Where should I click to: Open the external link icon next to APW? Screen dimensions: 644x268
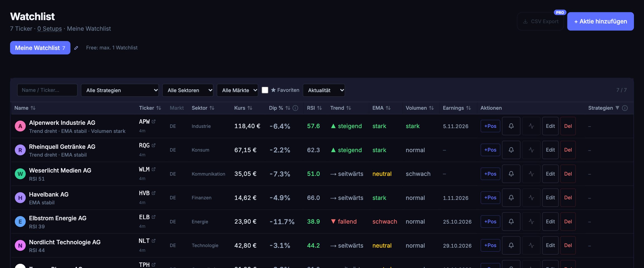[x=153, y=121]
